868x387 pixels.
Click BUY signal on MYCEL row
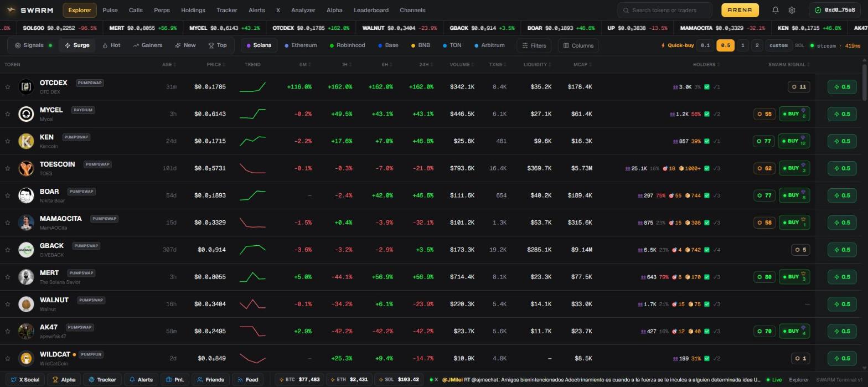click(x=794, y=114)
